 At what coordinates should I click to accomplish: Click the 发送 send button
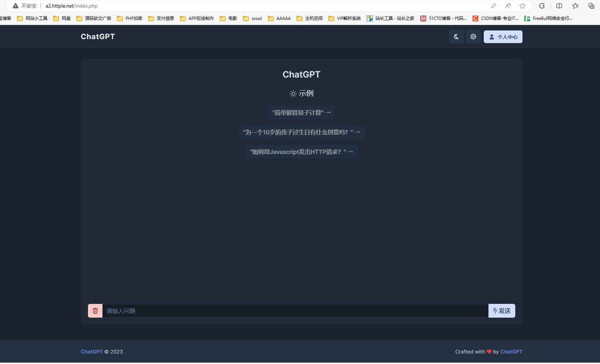502,311
